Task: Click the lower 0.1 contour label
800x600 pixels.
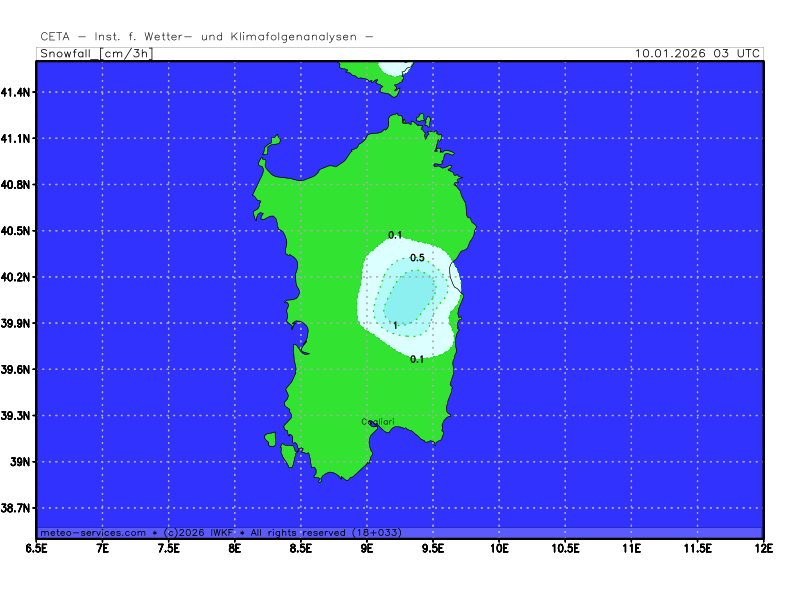Action: (x=417, y=359)
